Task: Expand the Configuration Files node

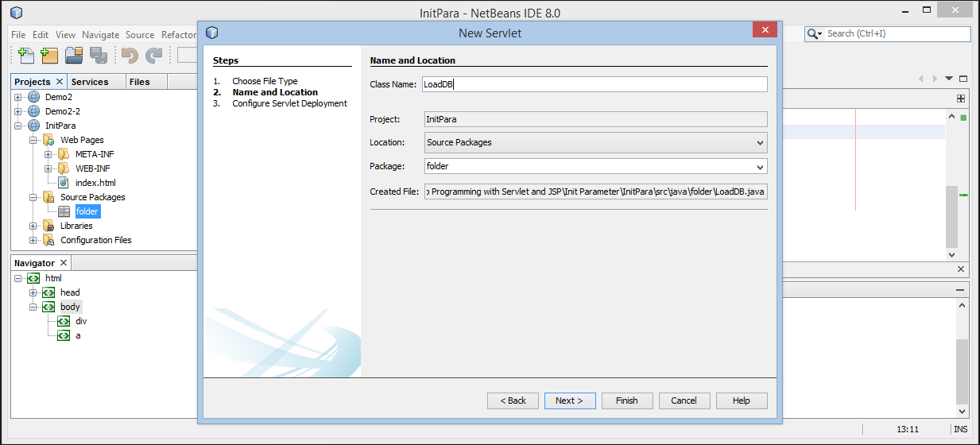Action: (x=33, y=240)
